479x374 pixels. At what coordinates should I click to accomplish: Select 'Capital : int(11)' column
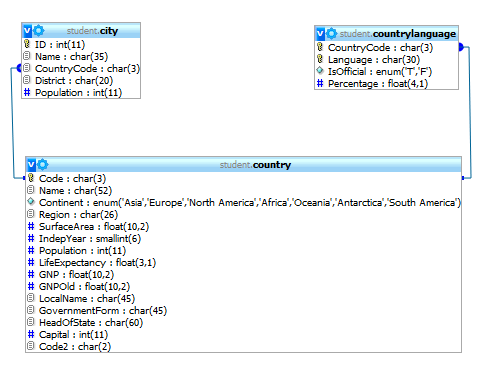pyautogui.click(x=74, y=335)
